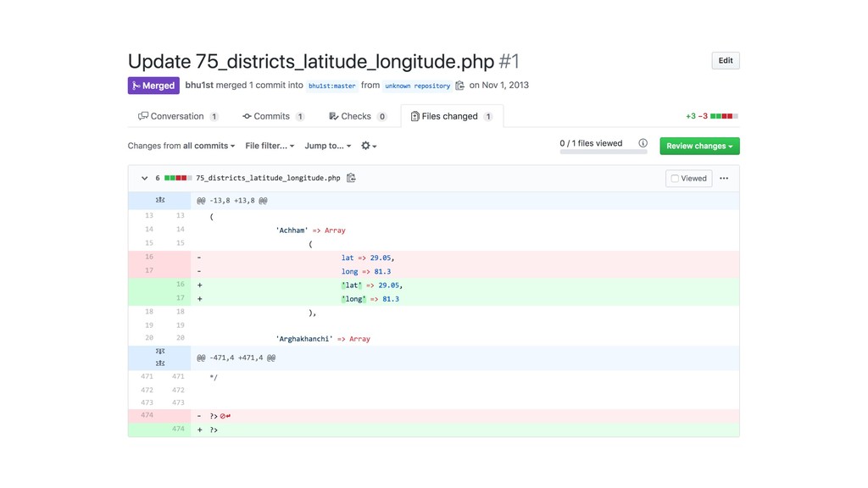
Task: Open the File filter dropdown
Action: [270, 146]
